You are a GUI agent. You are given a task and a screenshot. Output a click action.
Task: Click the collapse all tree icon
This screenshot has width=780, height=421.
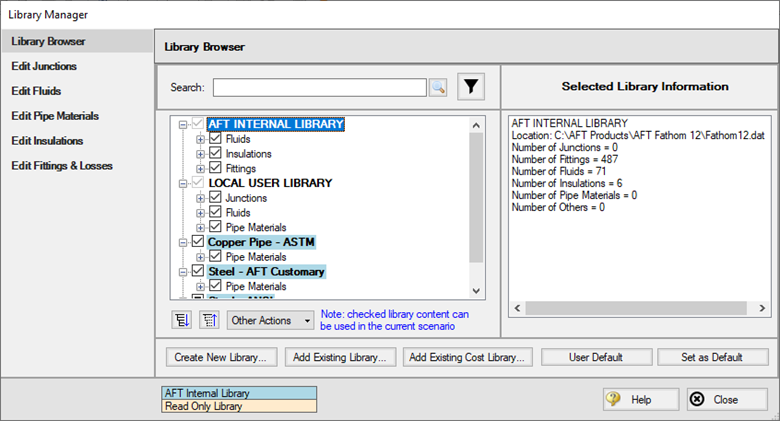tap(209, 320)
